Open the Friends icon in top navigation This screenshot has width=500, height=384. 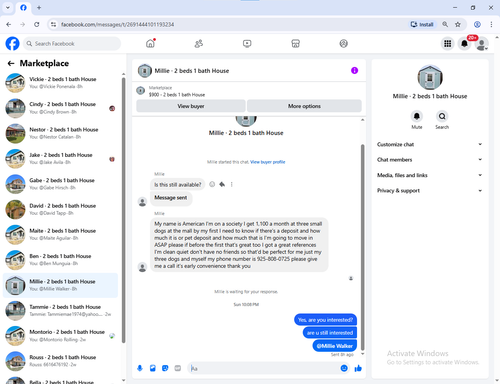click(x=199, y=43)
